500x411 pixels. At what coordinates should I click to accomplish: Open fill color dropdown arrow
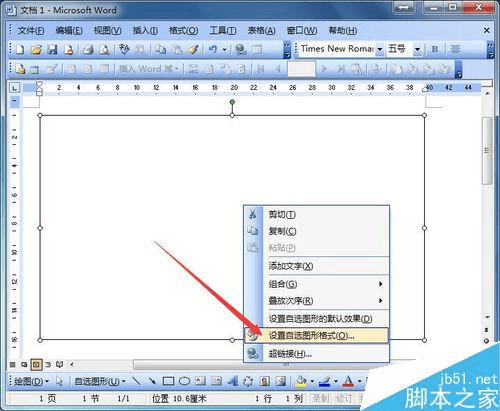pyautogui.click(x=312, y=381)
